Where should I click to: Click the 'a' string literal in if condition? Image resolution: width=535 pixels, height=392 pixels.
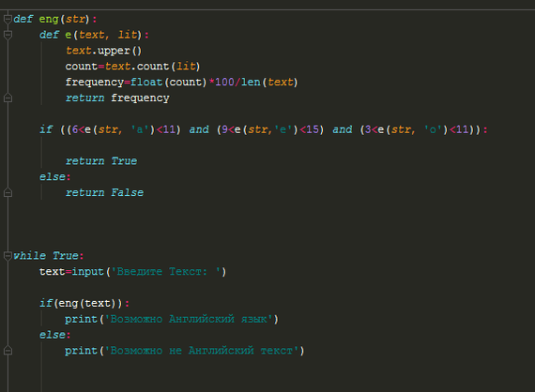click(140, 129)
